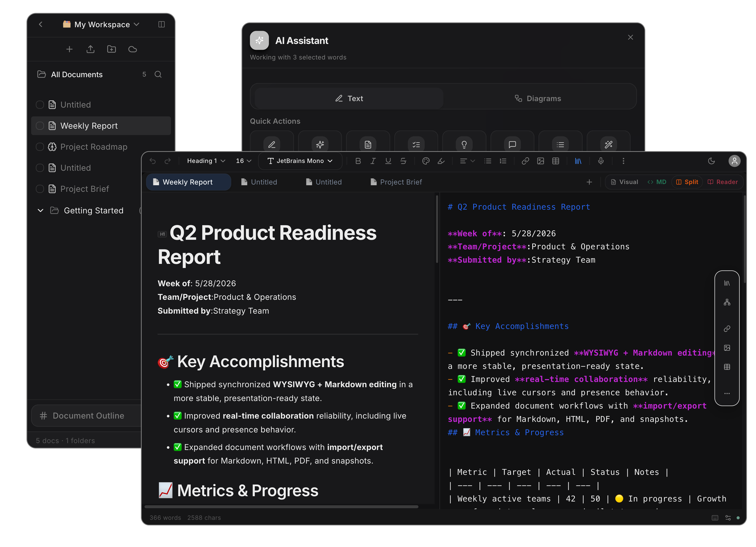
Task: Click the lightbulb quick action in AI Assistant
Action: [464, 144]
